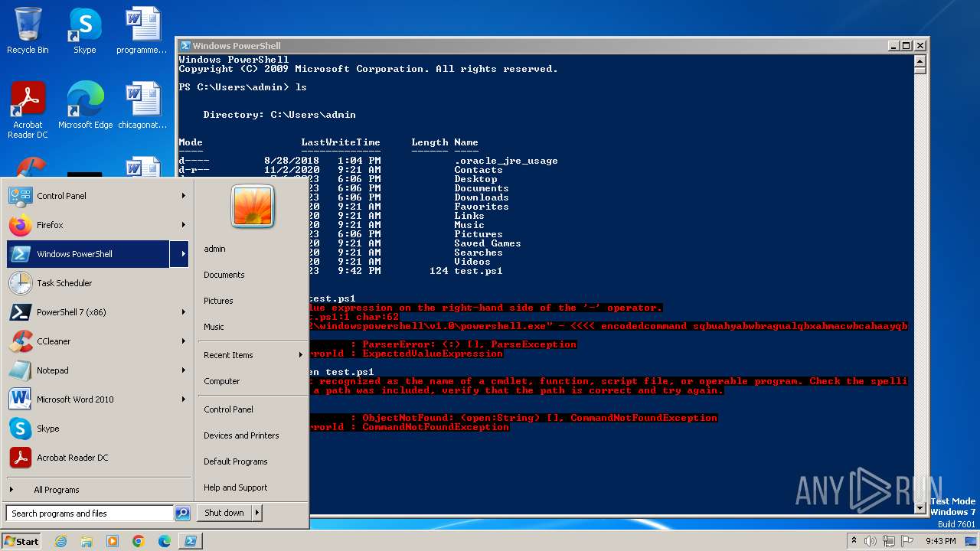Screen dimensions: 980x551
Task: Open Devices and Printers
Action: [x=253, y=435]
